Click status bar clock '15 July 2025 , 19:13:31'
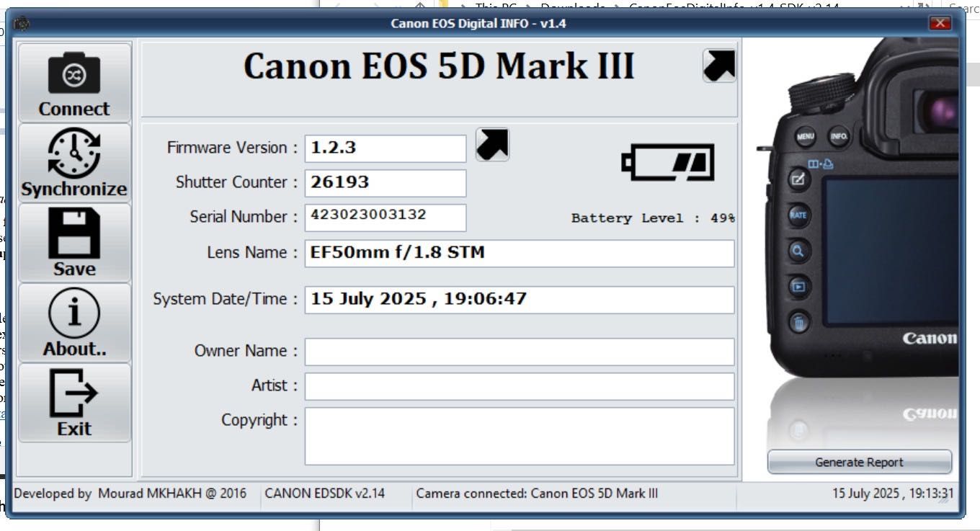Viewport: 980px width, 531px height. pos(893,494)
